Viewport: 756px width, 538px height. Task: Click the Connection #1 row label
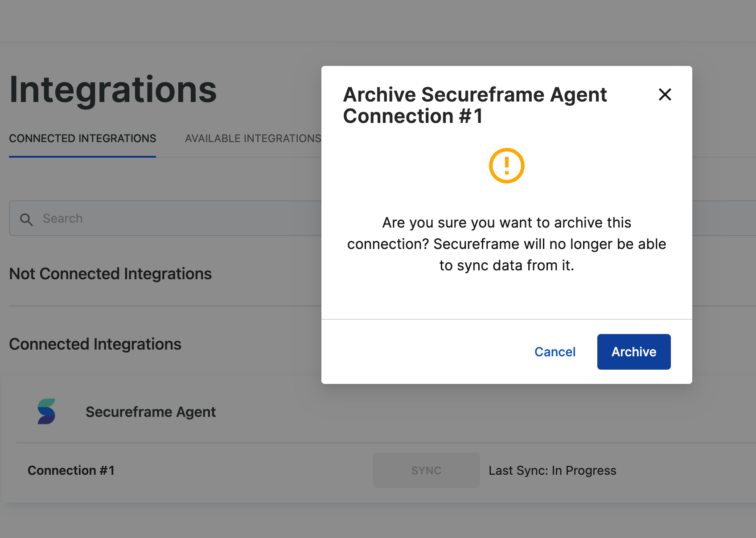[x=71, y=470]
